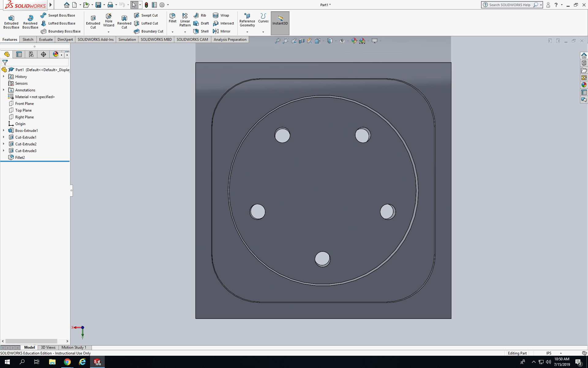Click the Extruded Boss/Base tool

pyautogui.click(x=11, y=22)
